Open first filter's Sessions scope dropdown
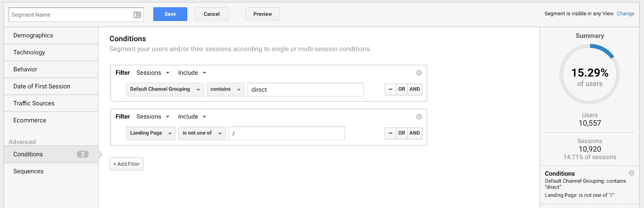This screenshot has width=644, height=208. [153, 73]
